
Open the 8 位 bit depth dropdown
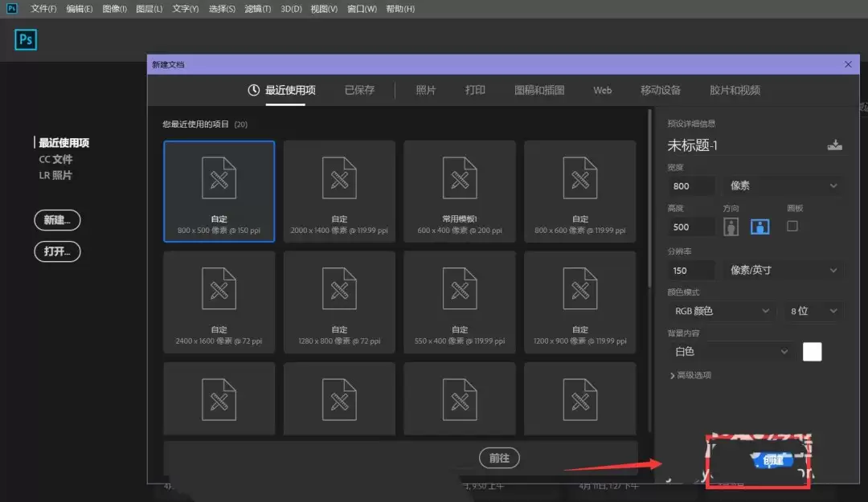[813, 311]
